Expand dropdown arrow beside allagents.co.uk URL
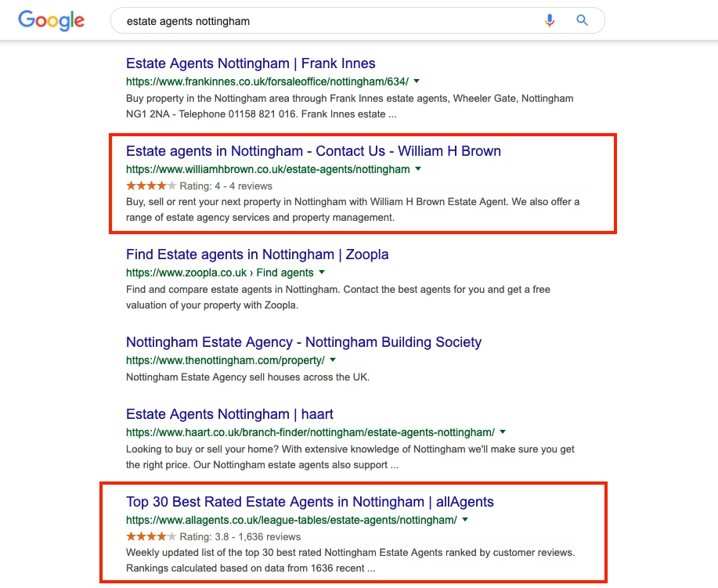 pyautogui.click(x=465, y=520)
